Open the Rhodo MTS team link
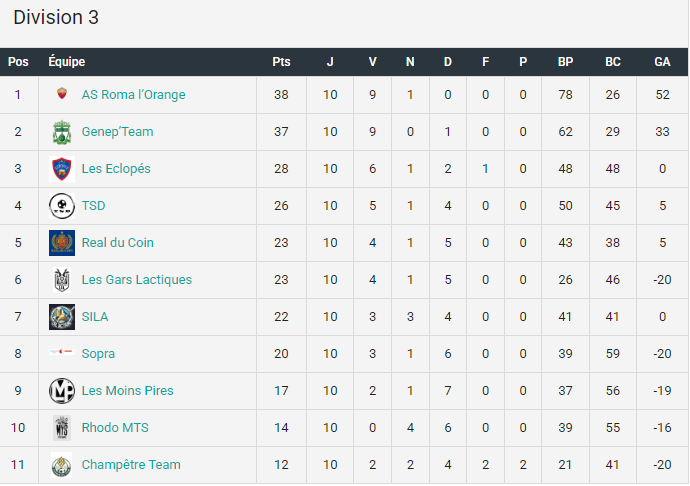The image size is (690, 486). tap(115, 427)
